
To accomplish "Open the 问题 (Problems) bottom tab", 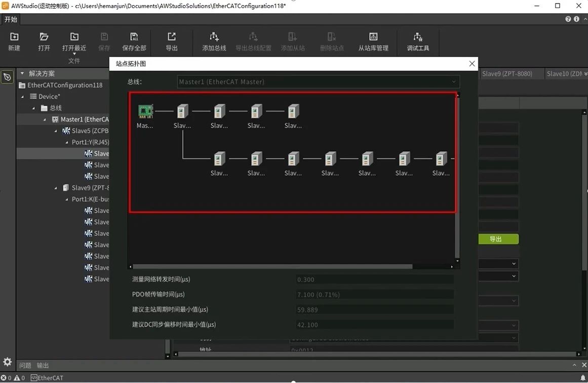I will click(25, 365).
